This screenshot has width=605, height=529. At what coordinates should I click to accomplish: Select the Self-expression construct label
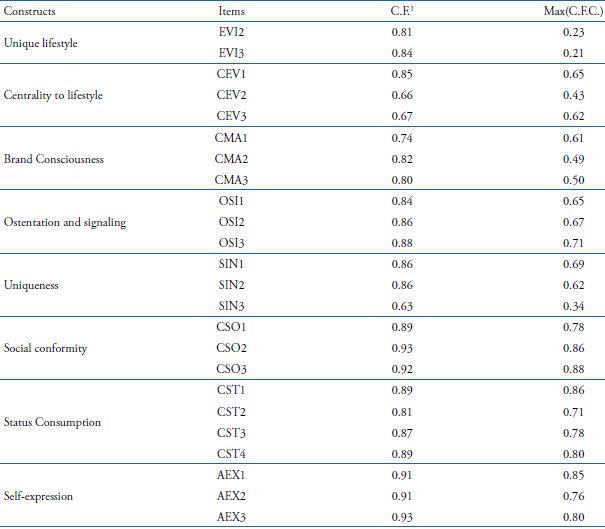click(x=38, y=495)
